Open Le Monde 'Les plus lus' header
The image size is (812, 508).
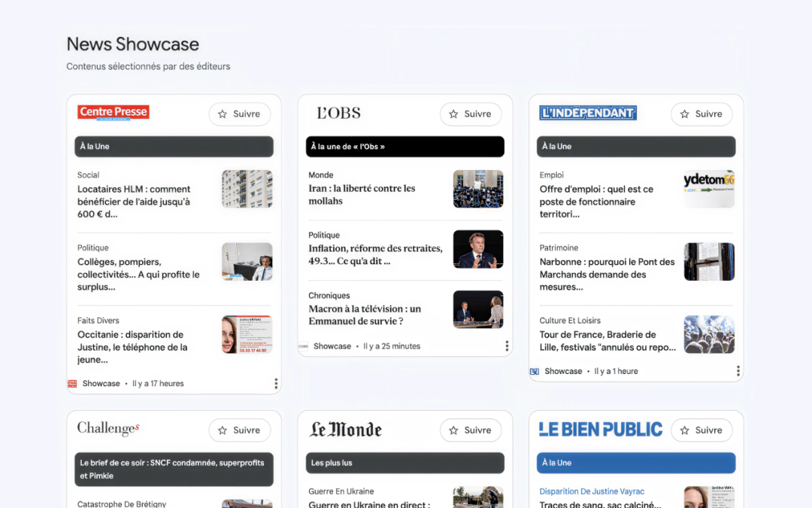tap(405, 463)
